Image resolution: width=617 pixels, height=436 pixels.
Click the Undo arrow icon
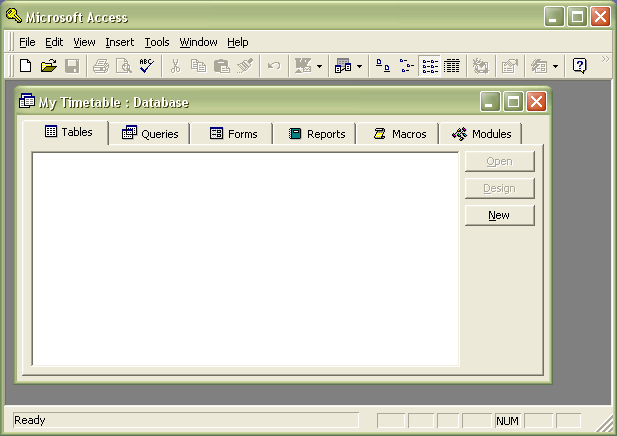274,66
